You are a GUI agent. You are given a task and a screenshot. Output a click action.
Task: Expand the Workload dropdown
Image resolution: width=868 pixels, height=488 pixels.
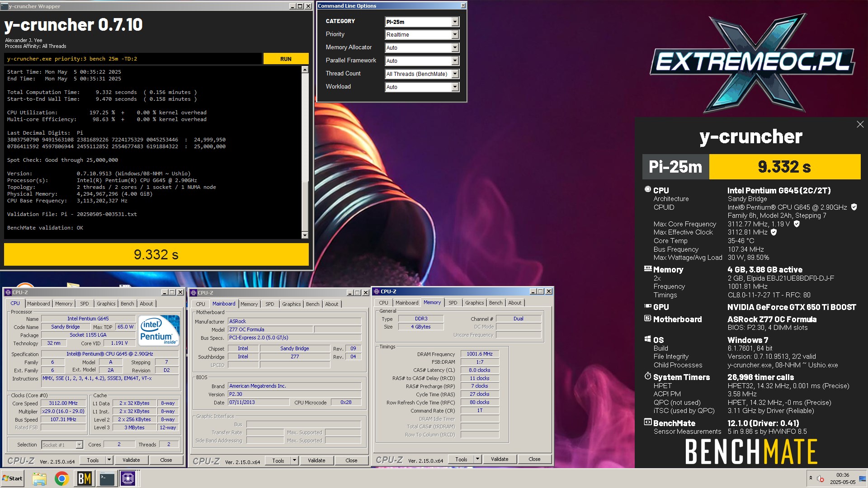(x=455, y=87)
